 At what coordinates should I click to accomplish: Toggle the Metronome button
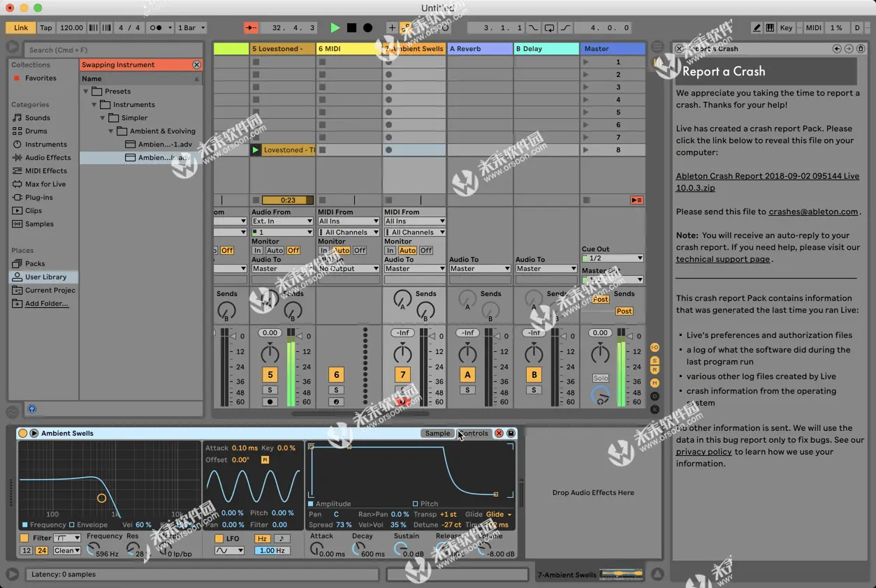click(x=159, y=28)
